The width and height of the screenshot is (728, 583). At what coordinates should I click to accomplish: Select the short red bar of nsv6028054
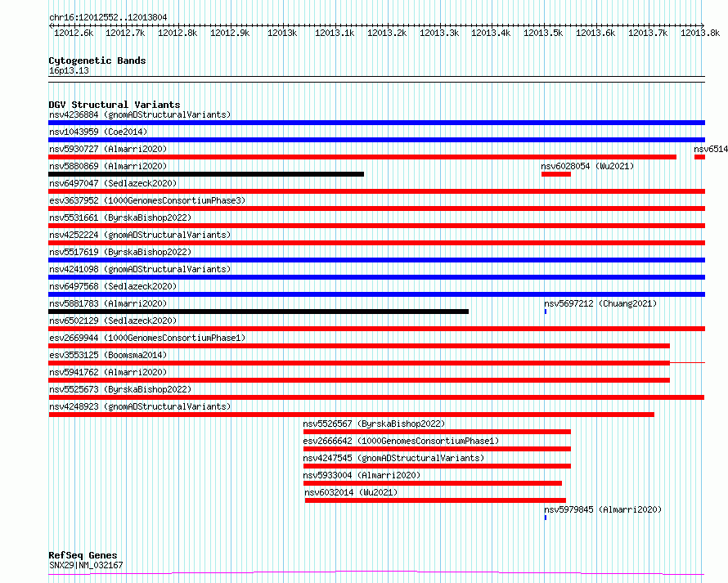(x=555, y=174)
